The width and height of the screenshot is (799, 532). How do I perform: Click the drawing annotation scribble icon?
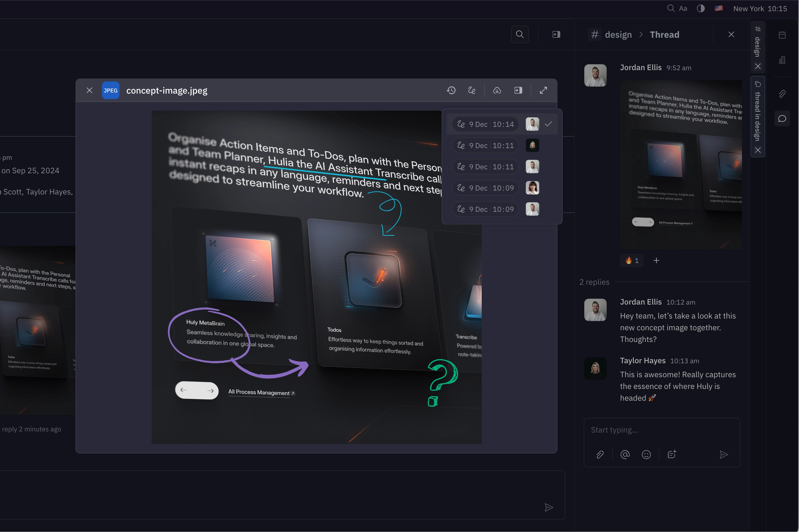pyautogui.click(x=471, y=90)
